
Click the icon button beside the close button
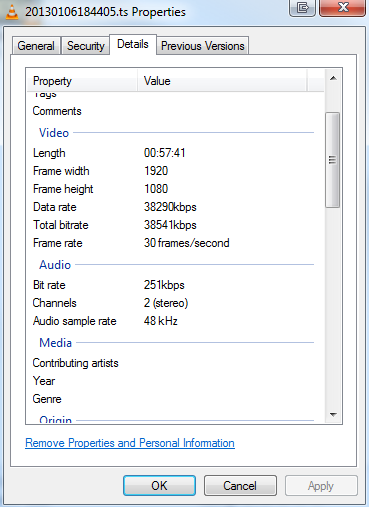coord(302,8)
